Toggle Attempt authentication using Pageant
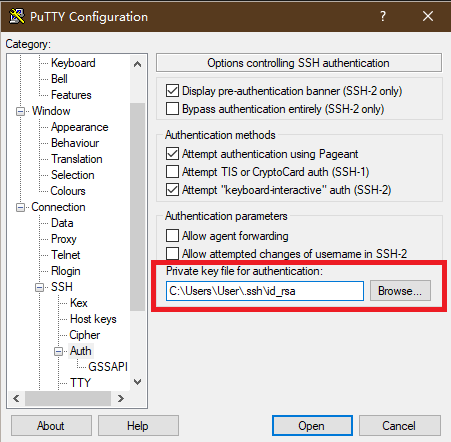The width and height of the screenshot is (451, 442). [x=172, y=154]
